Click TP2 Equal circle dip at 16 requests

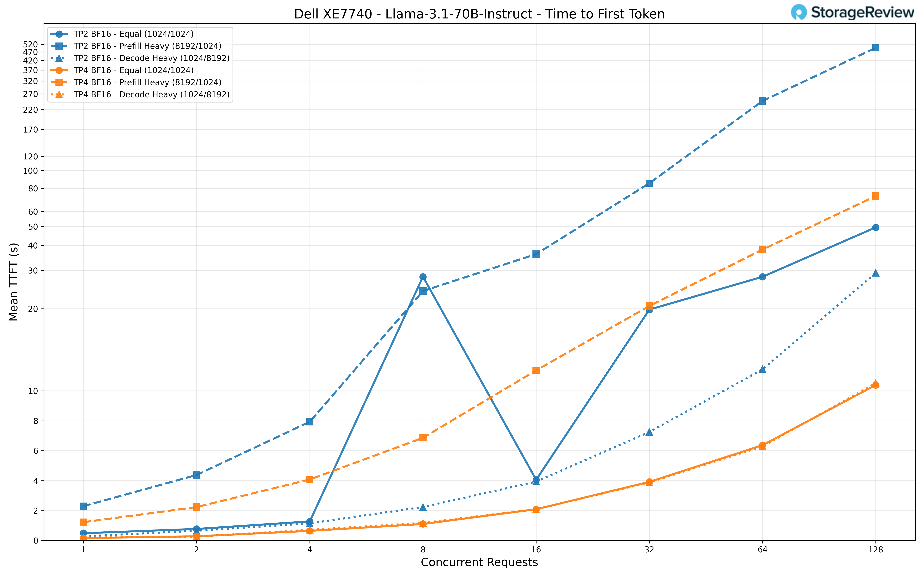536,480
